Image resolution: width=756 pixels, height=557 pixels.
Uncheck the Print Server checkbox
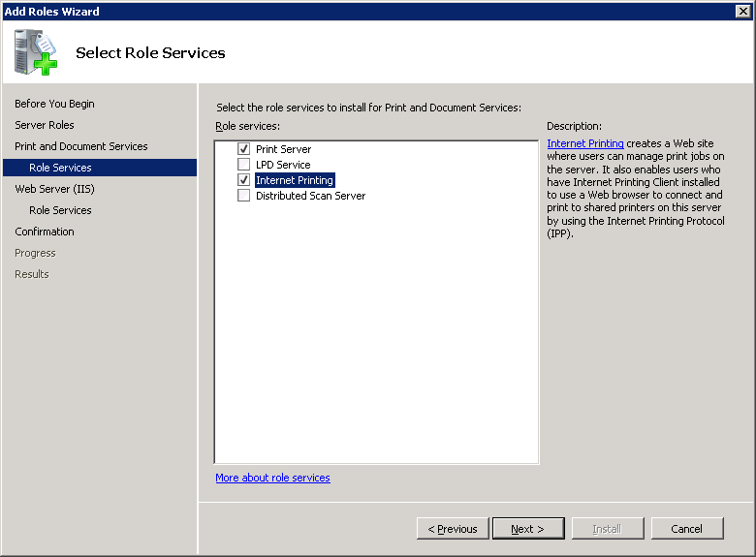[x=244, y=149]
